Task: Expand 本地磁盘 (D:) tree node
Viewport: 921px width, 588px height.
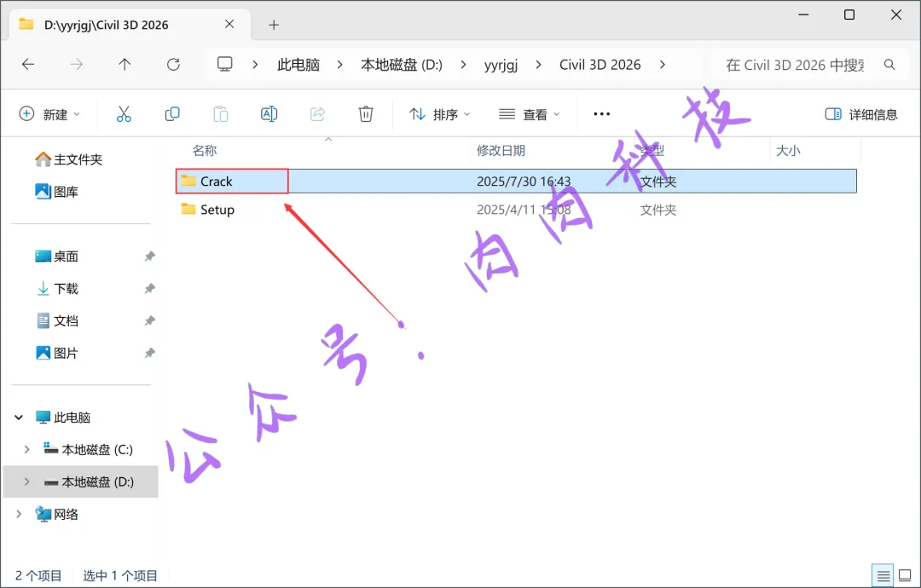Action: coord(26,482)
